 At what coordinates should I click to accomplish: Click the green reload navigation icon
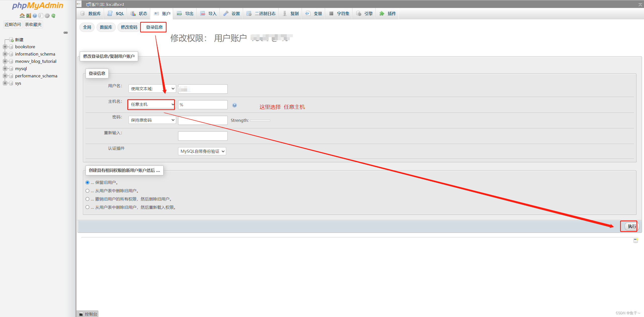53,16
